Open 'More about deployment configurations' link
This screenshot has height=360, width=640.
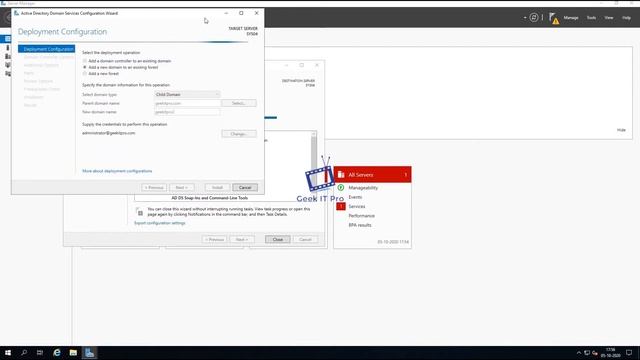[117, 171]
